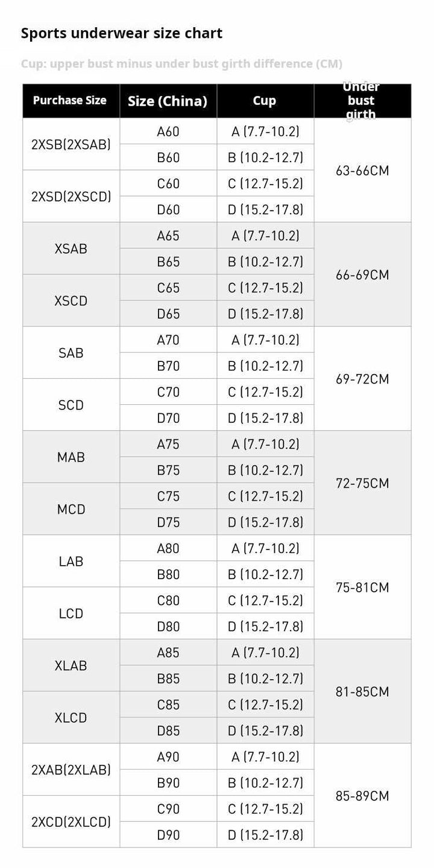This screenshot has height=868, width=434.
Task: Select the Size (China) column header
Action: (168, 101)
